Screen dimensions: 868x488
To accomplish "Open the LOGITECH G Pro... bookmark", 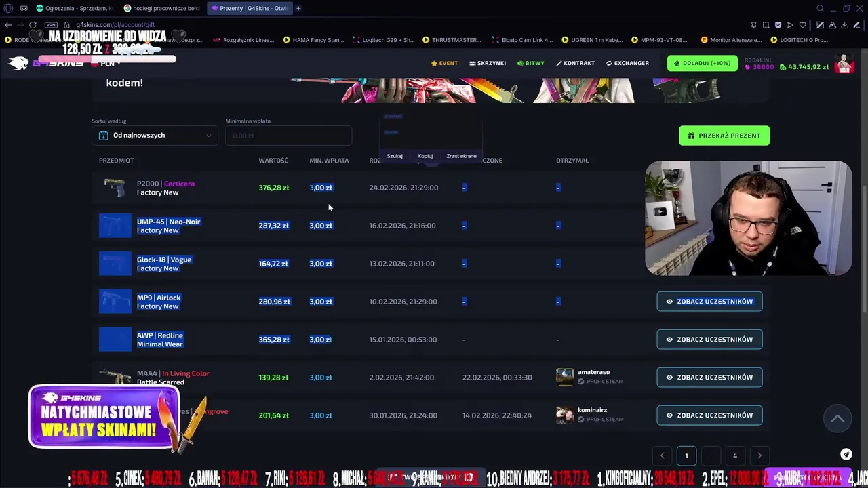I will 800,40.
